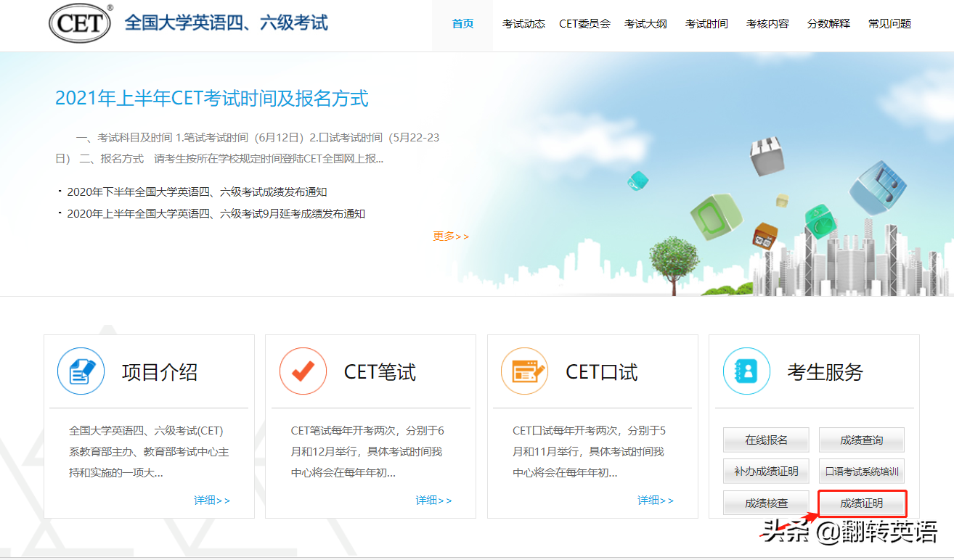This screenshot has height=560, width=954.
Task: Click the 补办成绩证明 button
Action: point(766,471)
